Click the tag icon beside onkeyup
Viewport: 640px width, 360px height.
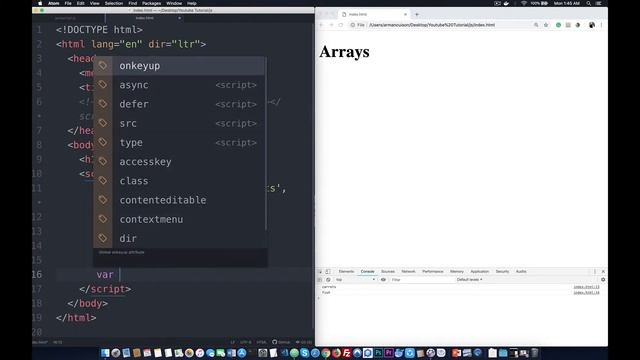[102, 66]
